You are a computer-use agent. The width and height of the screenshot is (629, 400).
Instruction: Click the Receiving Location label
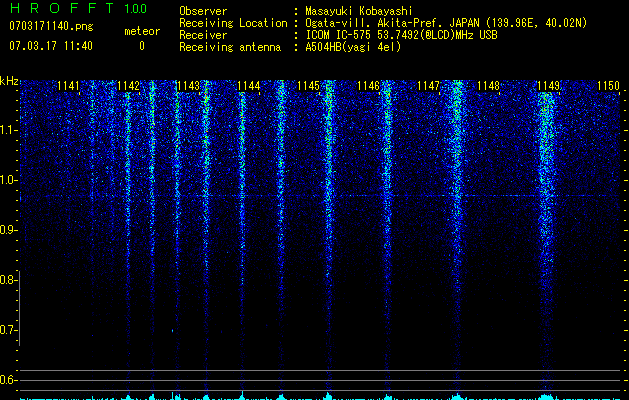tap(233, 23)
